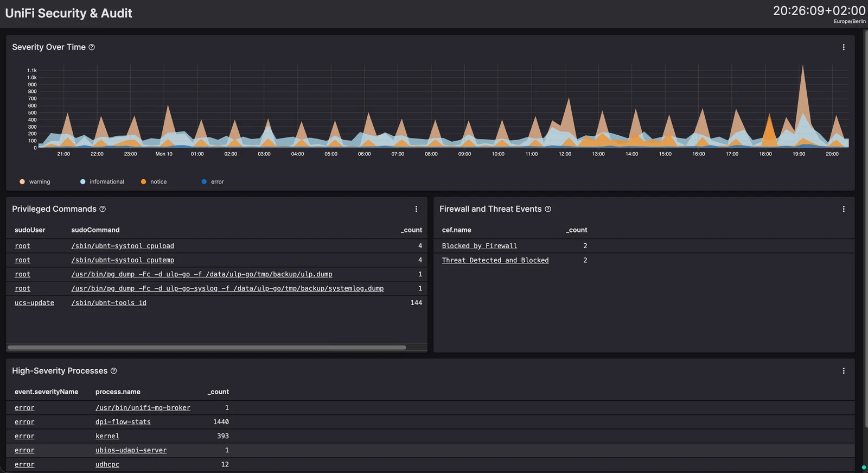The image size is (868, 473).
Task: Click Firewall and Threat Events help icon
Action: tap(548, 209)
